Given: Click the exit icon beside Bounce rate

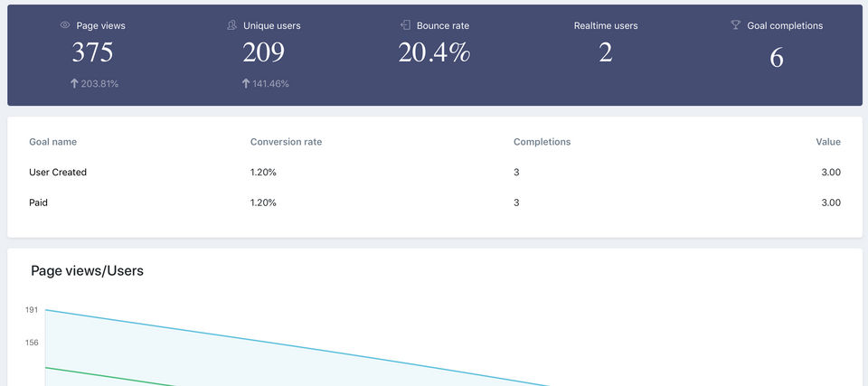Looking at the screenshot, I should tap(405, 25).
